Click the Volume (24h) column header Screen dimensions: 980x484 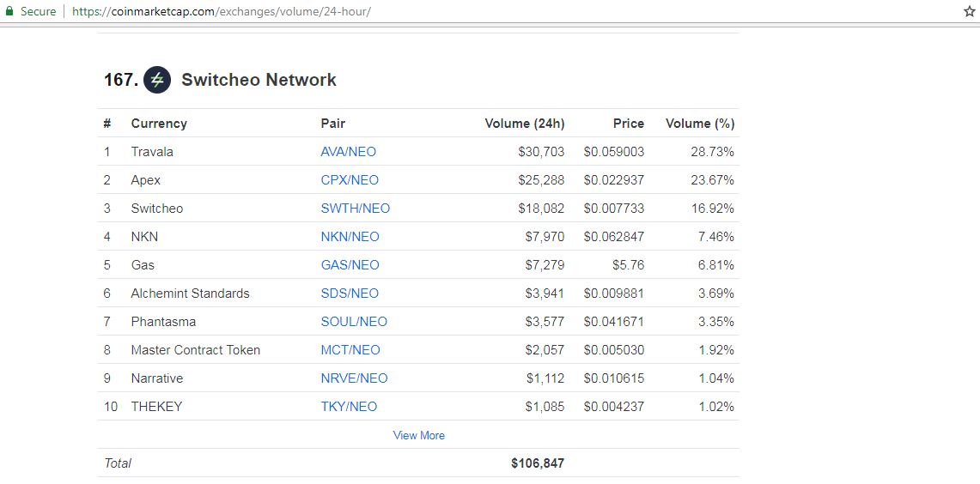point(525,124)
